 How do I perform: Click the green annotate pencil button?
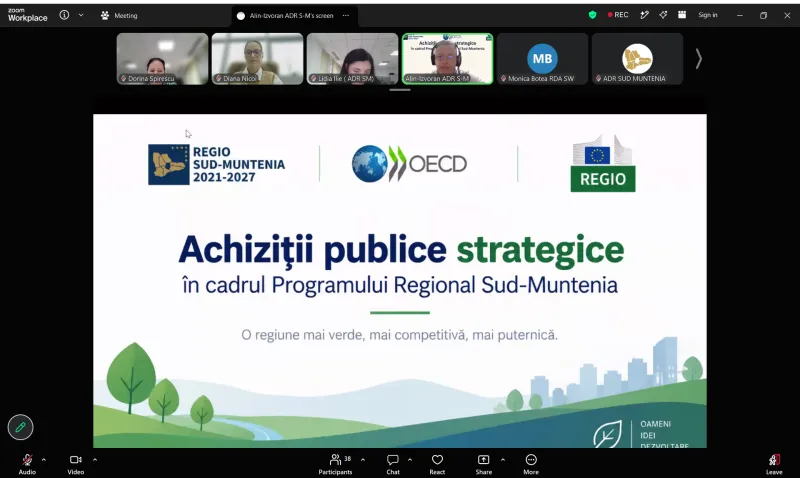[x=20, y=427]
